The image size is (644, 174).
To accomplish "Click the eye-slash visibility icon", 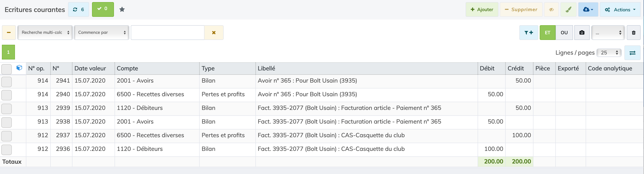I will click(x=551, y=10).
